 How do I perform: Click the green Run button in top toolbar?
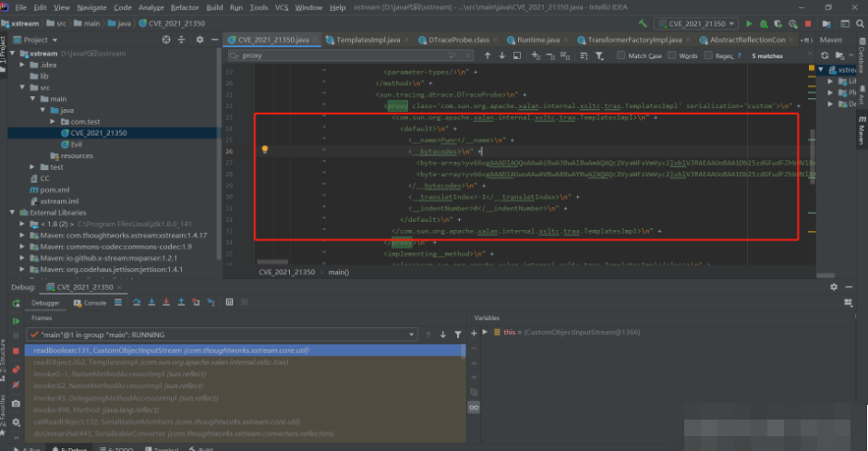click(749, 23)
